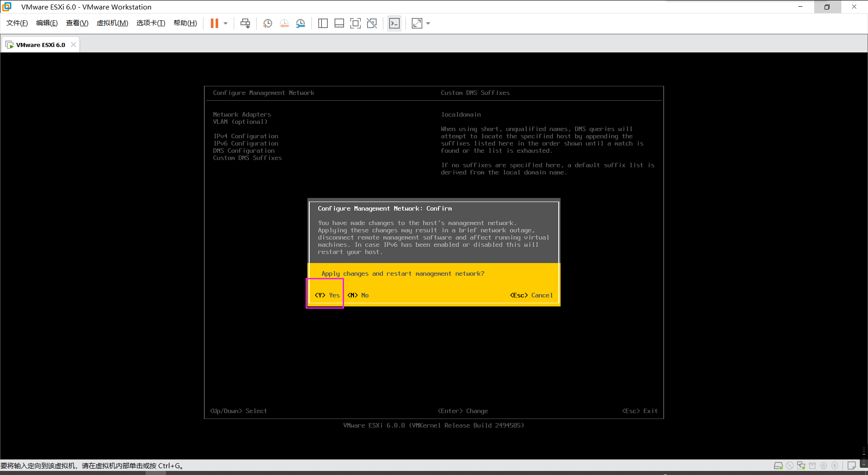Close the VMware ESXi 6.0 tab
868x475 pixels.
pos(73,44)
